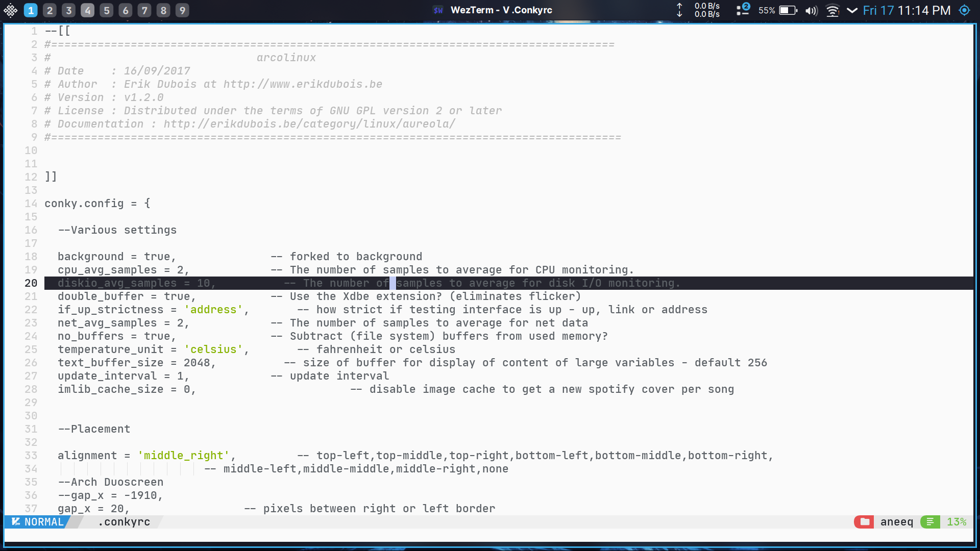Viewport: 980px width, 551px height.
Task: Click the location crosshair icon top right
Action: point(964,10)
